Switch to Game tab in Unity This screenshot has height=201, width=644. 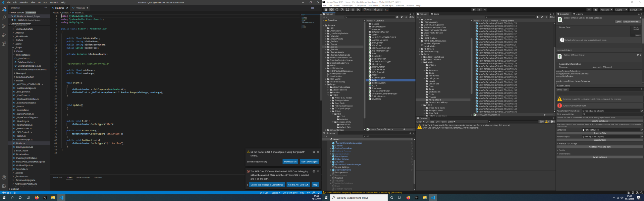pos(435,14)
